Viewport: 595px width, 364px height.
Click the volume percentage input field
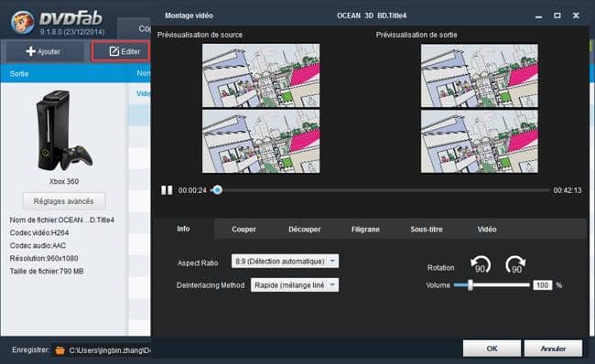coord(542,285)
